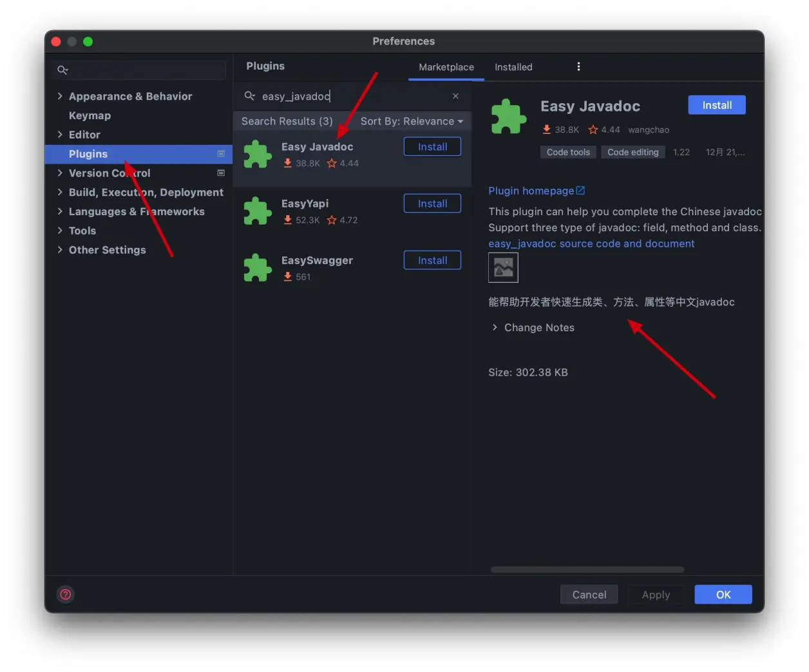Click the broken image thumbnail in description
This screenshot has height=672, width=809.
(x=503, y=267)
